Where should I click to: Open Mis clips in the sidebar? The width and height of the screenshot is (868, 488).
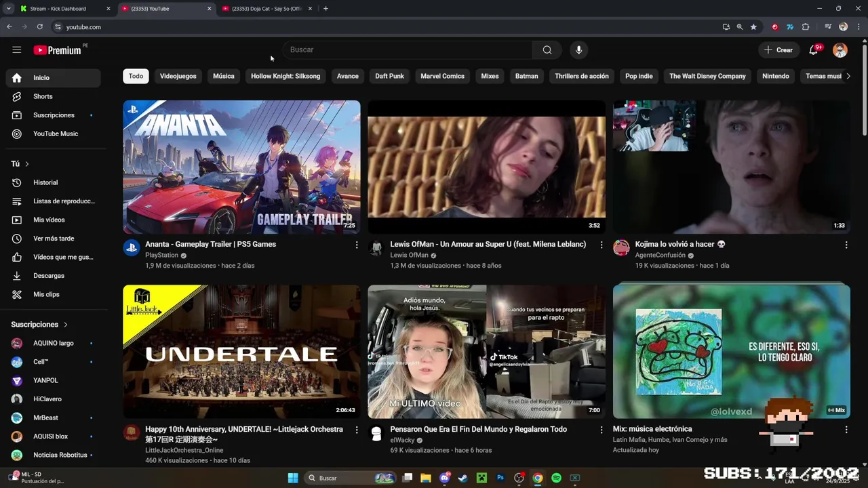pos(54,294)
